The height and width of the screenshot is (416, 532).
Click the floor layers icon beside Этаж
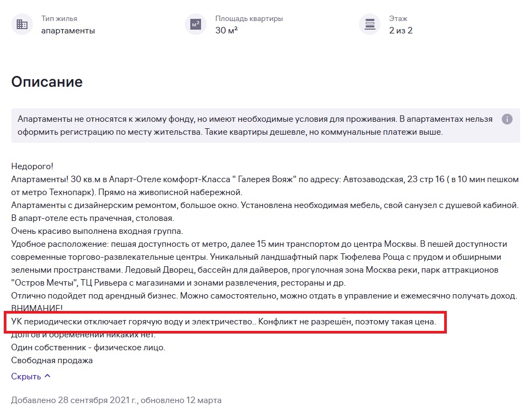tap(370, 24)
